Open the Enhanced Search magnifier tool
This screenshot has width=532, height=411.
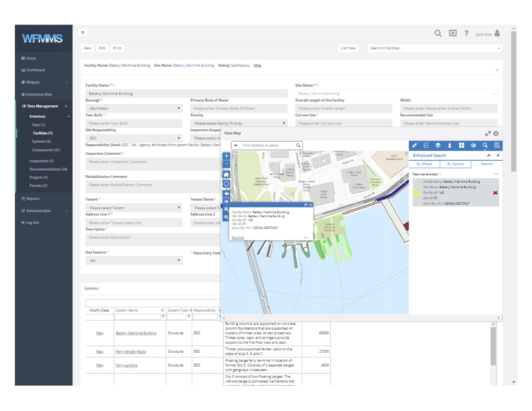[485, 145]
